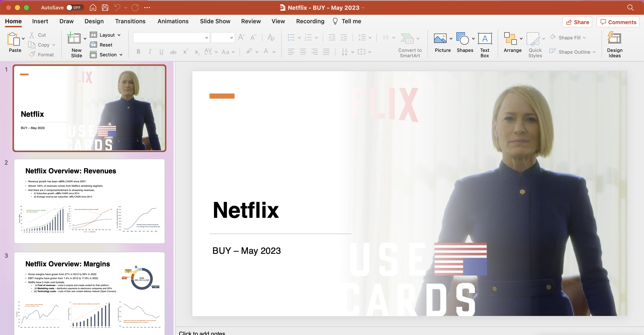644x335 pixels.
Task: Expand the undo history arrow
Action: (x=126, y=8)
